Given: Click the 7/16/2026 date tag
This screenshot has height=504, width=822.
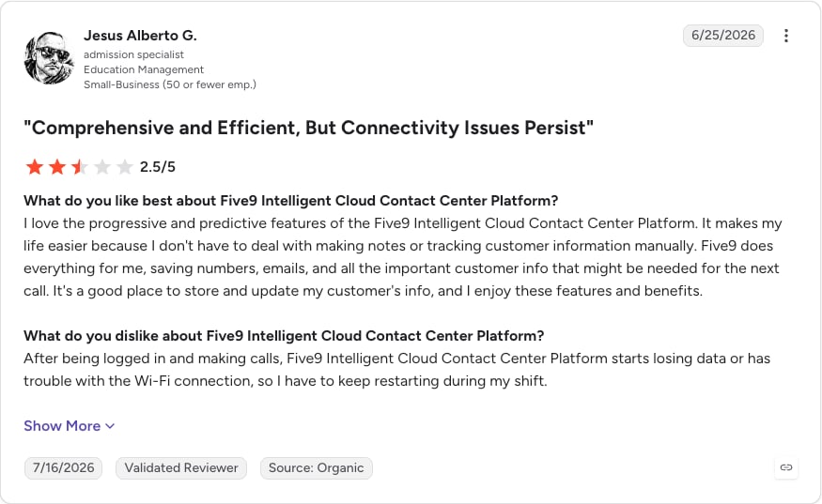Looking at the screenshot, I should 64,467.
